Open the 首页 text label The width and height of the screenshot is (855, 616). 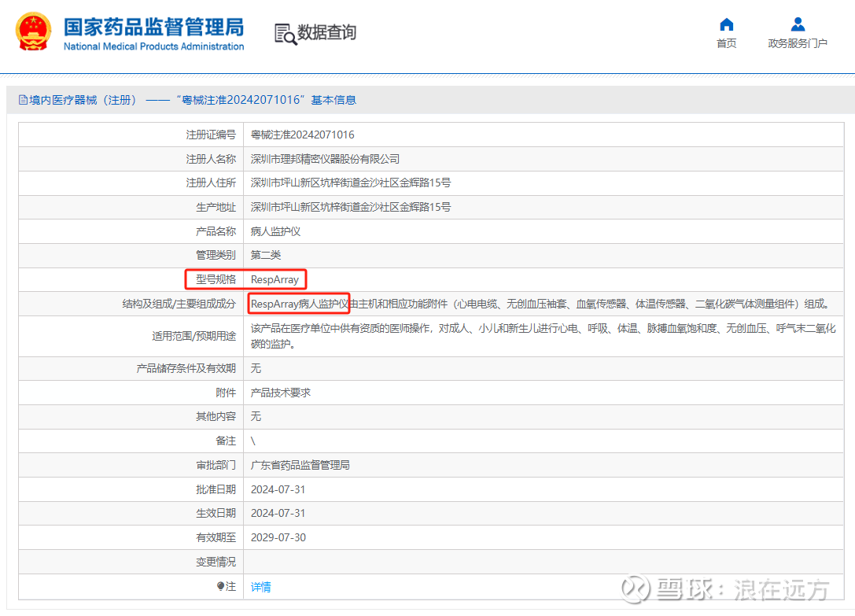[x=726, y=44]
